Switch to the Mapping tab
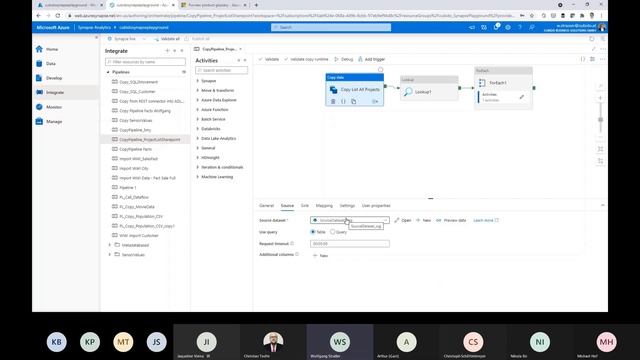640x360 pixels. click(324, 206)
